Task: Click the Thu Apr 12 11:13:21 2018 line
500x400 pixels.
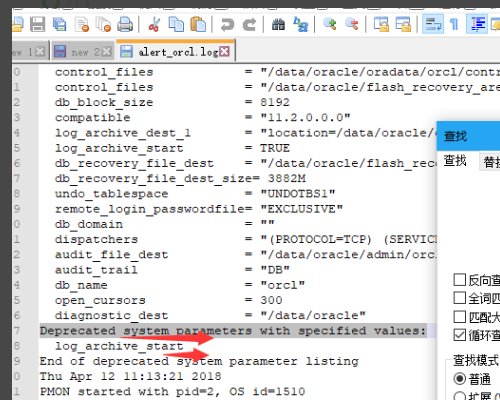Action: point(130,376)
